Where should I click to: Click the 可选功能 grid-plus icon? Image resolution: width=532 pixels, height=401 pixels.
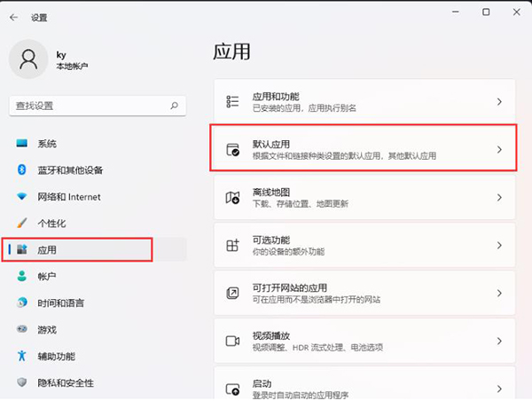(x=232, y=245)
